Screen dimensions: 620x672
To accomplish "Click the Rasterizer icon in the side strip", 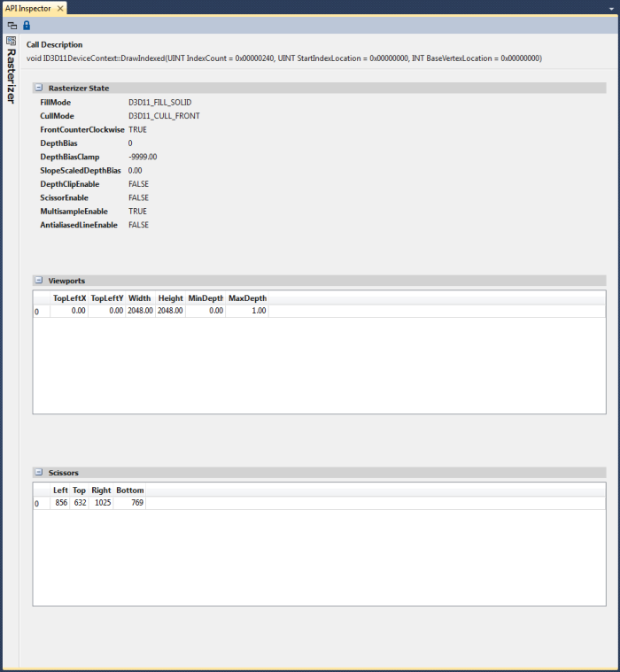I will pyautogui.click(x=11, y=41).
